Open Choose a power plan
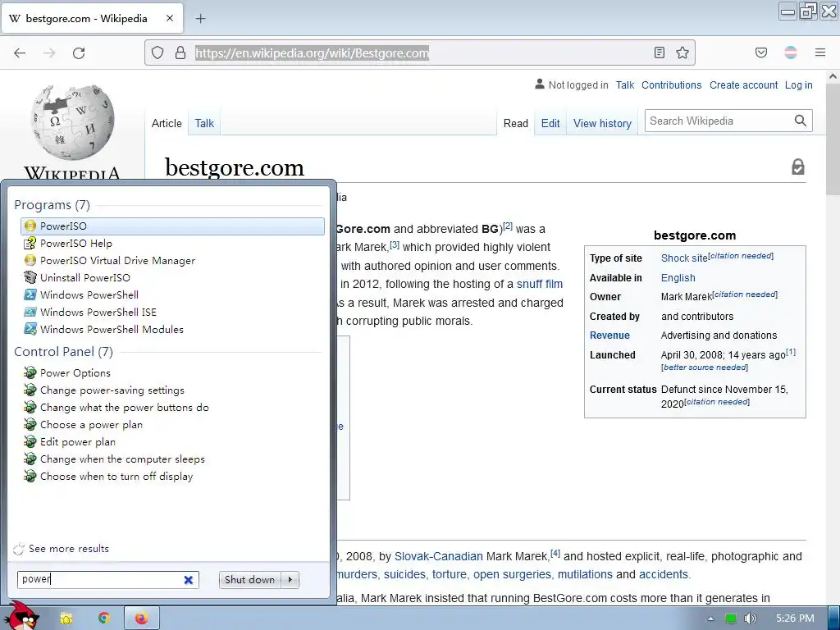The image size is (840, 630). (172, 424)
